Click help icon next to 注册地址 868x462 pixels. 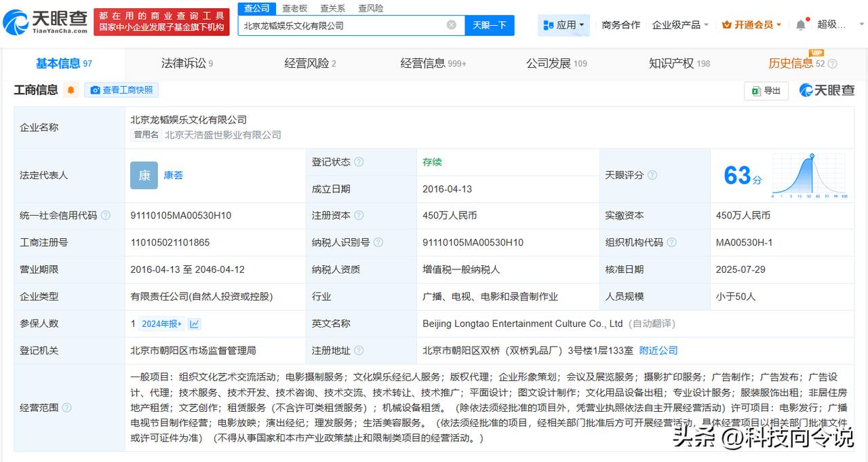tap(359, 351)
